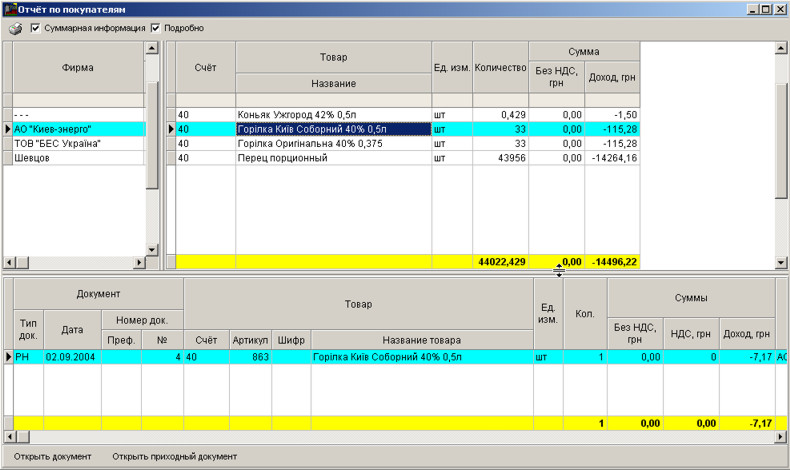The image size is (790, 470).
Task: Select the Коньяк Ужгород 42% 0,5л row
Action: [x=332, y=115]
